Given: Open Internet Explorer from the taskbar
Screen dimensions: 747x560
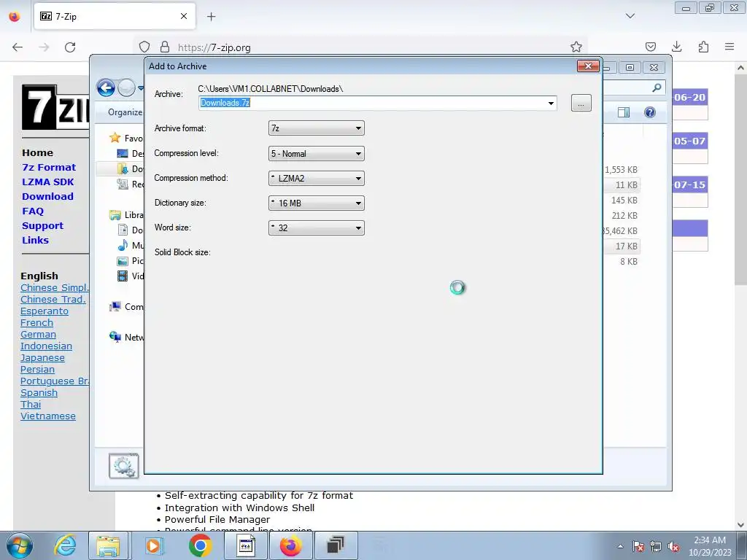Looking at the screenshot, I should 65,545.
